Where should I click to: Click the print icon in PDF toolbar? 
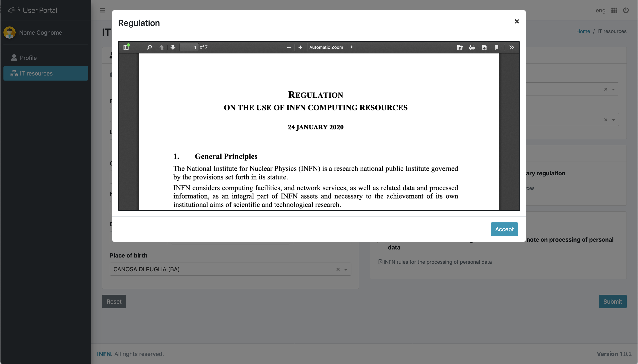(x=472, y=47)
